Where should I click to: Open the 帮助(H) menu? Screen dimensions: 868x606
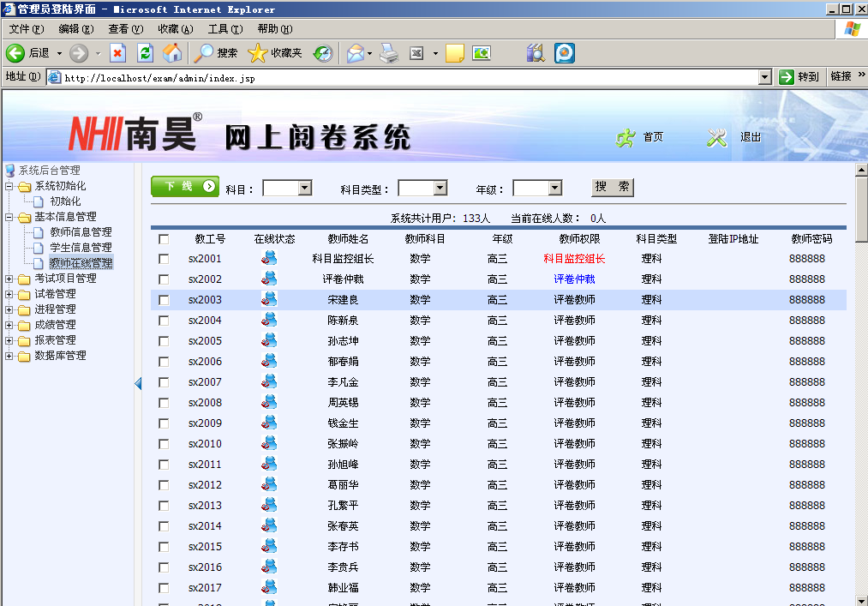pyautogui.click(x=275, y=29)
